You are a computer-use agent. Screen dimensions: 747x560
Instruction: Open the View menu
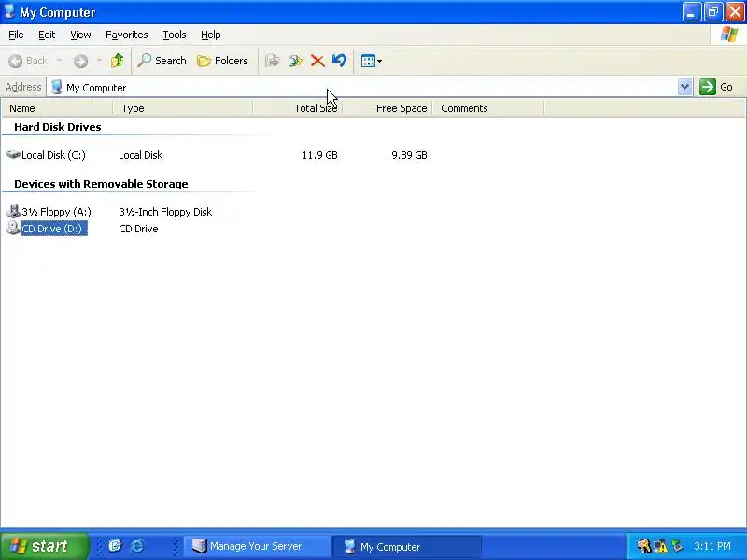[80, 35]
